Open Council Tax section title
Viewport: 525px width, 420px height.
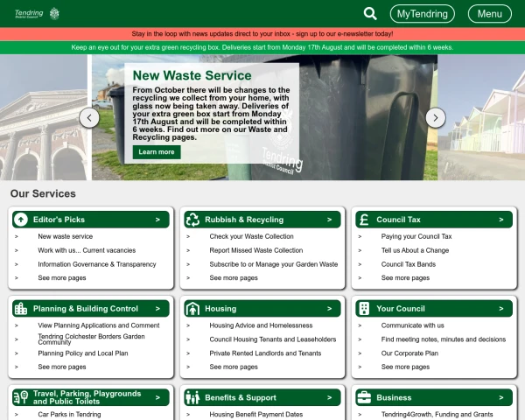tap(398, 220)
